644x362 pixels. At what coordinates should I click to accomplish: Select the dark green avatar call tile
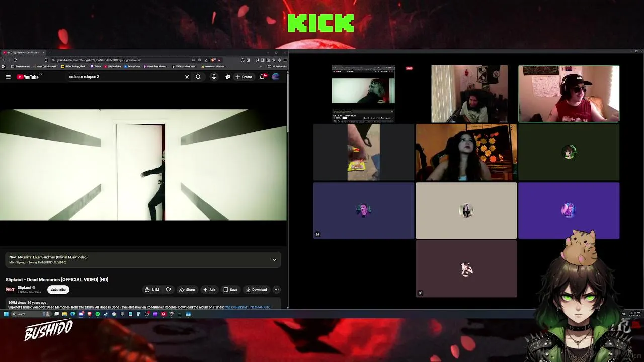(569, 152)
